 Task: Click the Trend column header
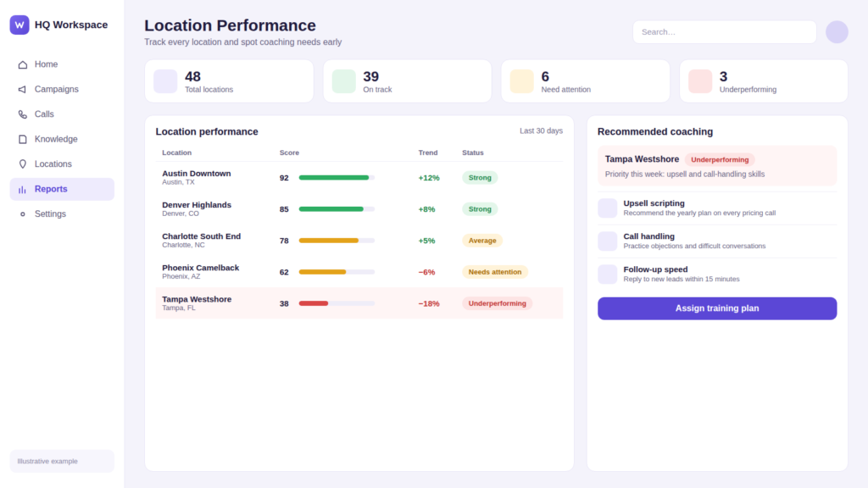(x=427, y=152)
